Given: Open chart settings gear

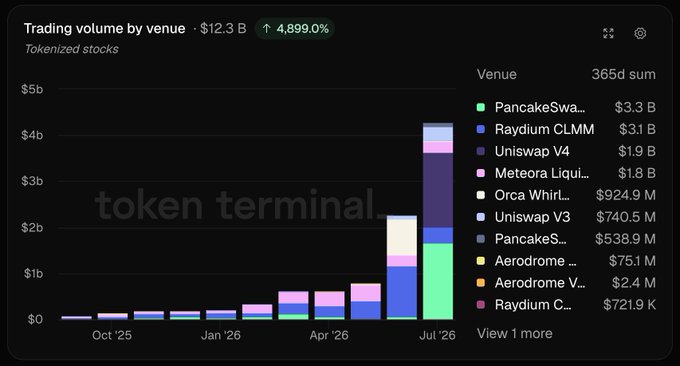Looking at the screenshot, I should point(640,33).
